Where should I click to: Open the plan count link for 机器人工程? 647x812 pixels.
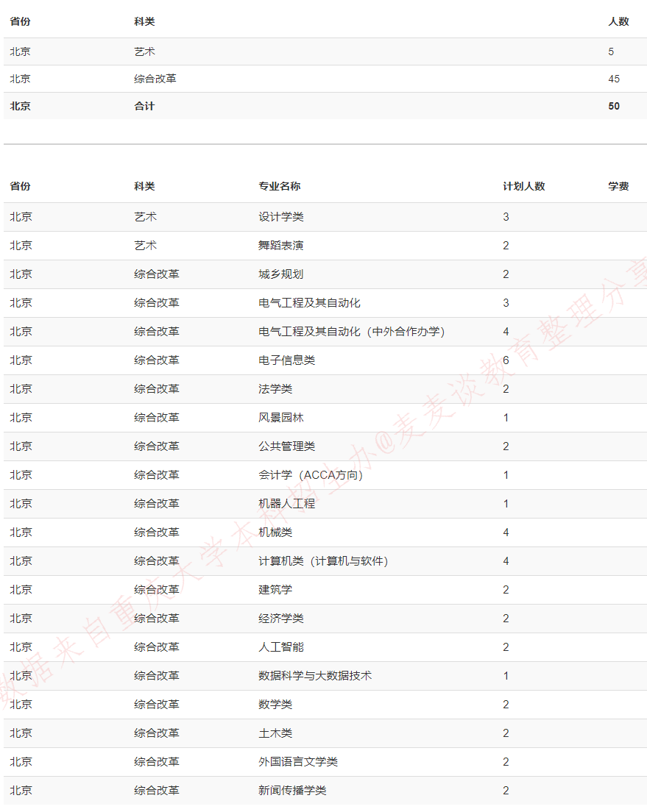(x=506, y=504)
